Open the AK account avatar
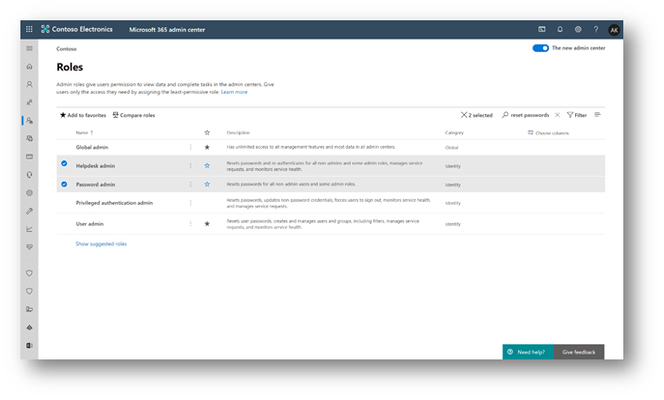This screenshot has height=400, width=664. click(614, 30)
